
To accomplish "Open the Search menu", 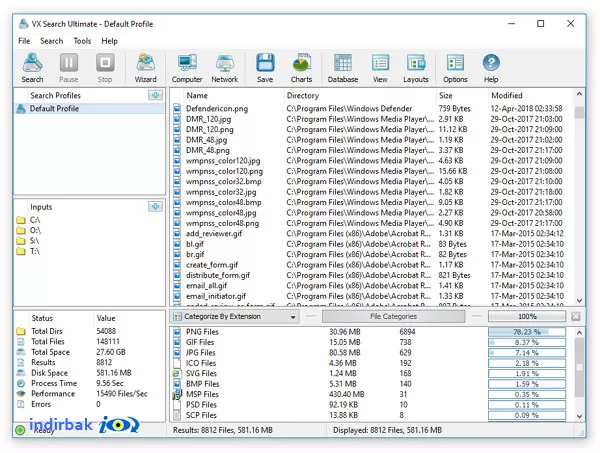I will click(x=52, y=41).
